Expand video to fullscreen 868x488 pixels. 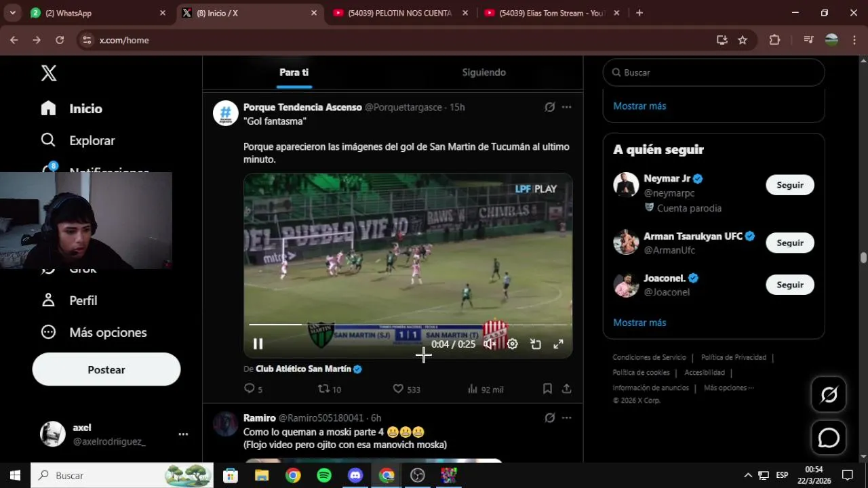[x=559, y=344]
